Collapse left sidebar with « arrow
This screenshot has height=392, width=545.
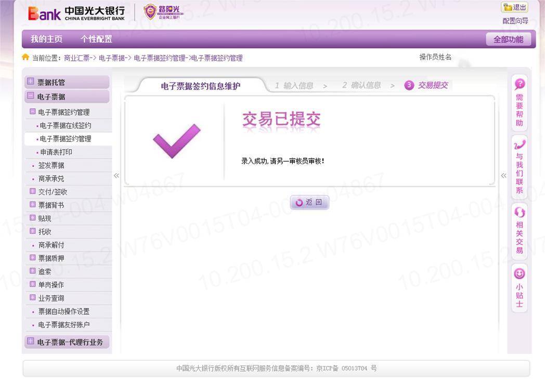coord(116,176)
